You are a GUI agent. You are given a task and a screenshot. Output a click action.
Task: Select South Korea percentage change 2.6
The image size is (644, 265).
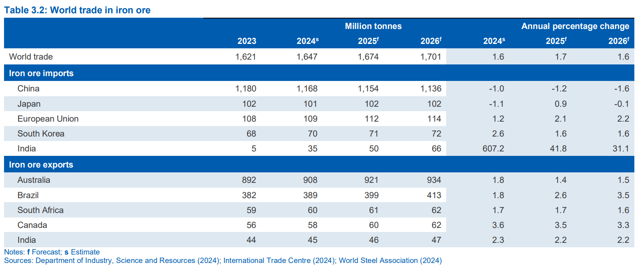pos(498,134)
